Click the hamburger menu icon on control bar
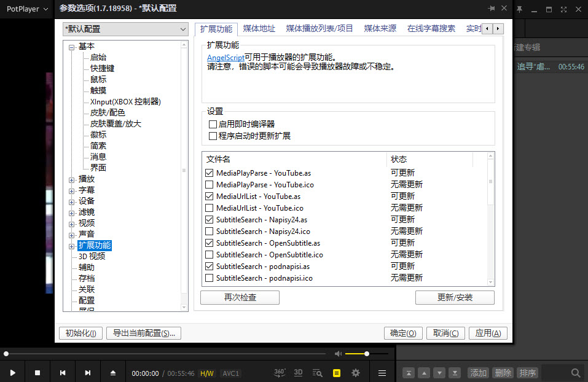 tap(382, 372)
